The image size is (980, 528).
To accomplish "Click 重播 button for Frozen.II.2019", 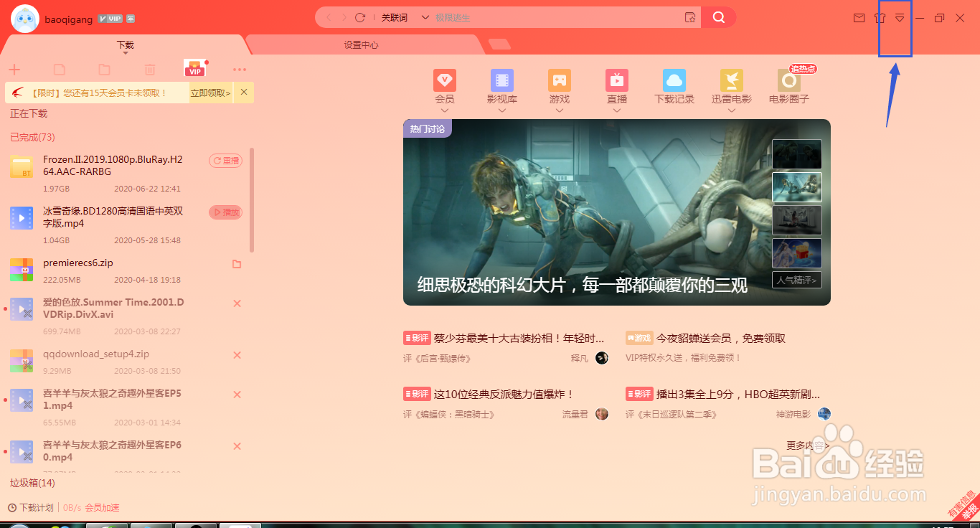I will click(x=225, y=161).
